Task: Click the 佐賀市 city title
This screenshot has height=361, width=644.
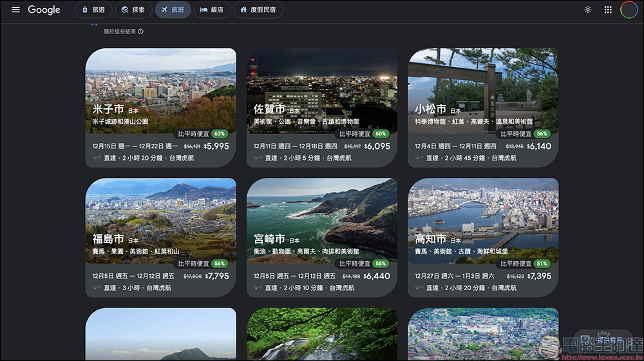Action: (269, 109)
